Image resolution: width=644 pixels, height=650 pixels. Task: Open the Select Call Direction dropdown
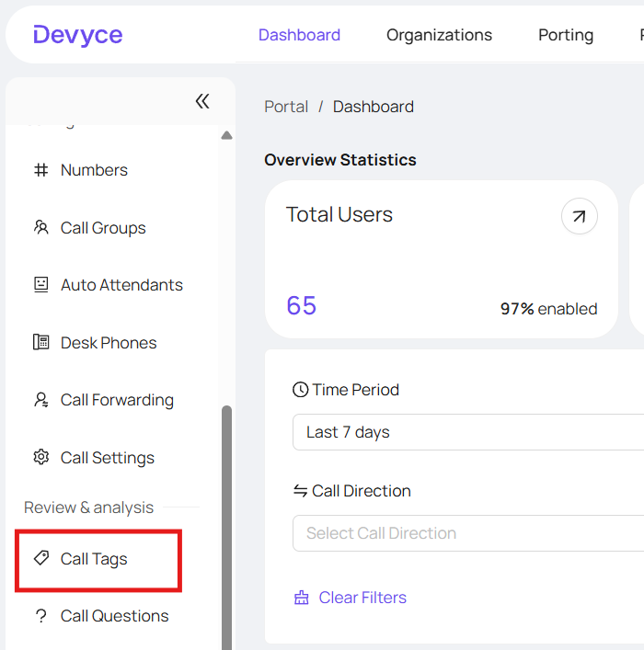tap(468, 533)
